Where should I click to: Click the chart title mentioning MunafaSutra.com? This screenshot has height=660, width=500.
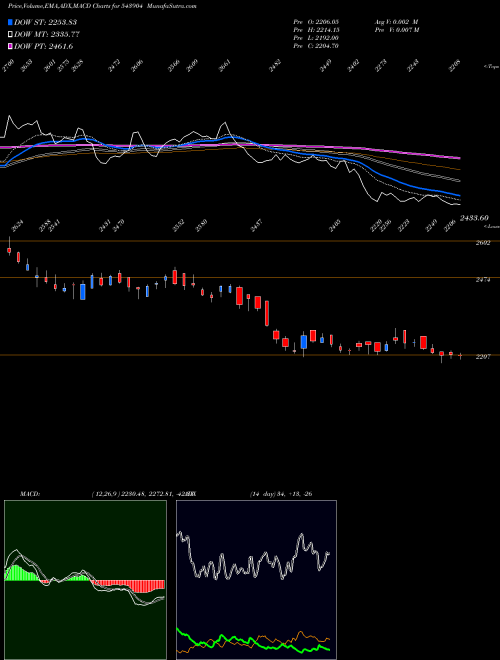[102, 6]
